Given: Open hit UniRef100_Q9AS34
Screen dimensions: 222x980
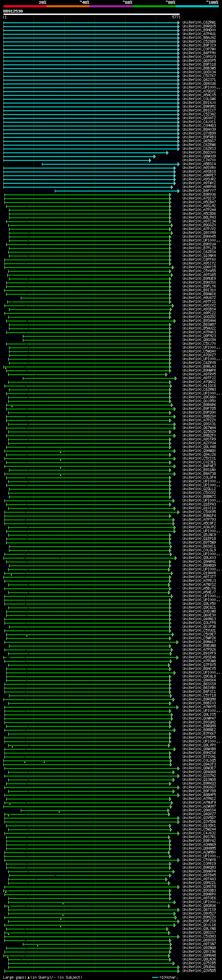Looking at the screenshot, I should point(199,810).
